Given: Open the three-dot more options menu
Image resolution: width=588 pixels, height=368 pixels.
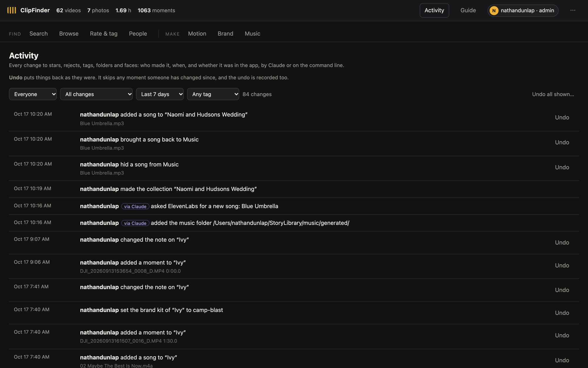Looking at the screenshot, I should point(573,10).
